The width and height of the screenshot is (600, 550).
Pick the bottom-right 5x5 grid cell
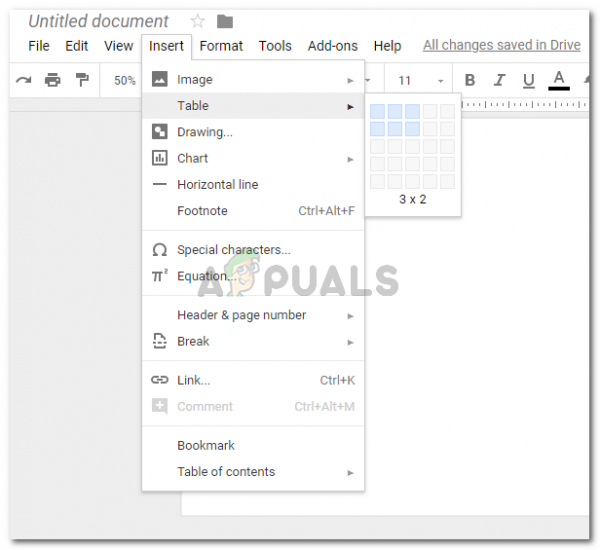447,181
